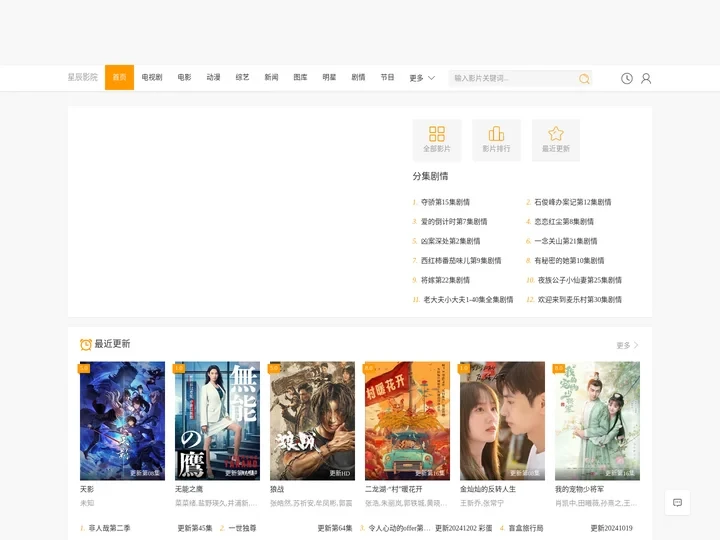Open the 综艺 menu item
Screen dimensions: 720x540
click(x=242, y=77)
